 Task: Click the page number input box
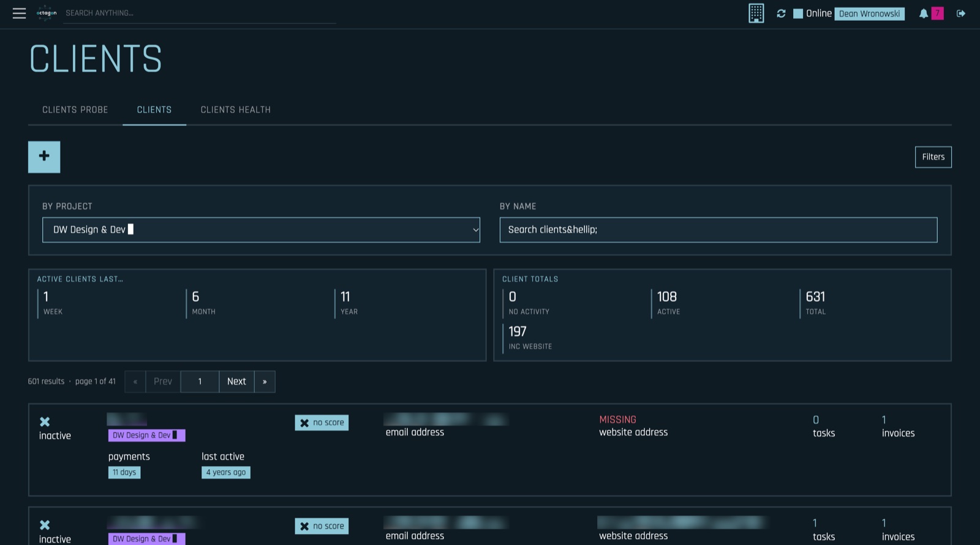click(x=200, y=382)
